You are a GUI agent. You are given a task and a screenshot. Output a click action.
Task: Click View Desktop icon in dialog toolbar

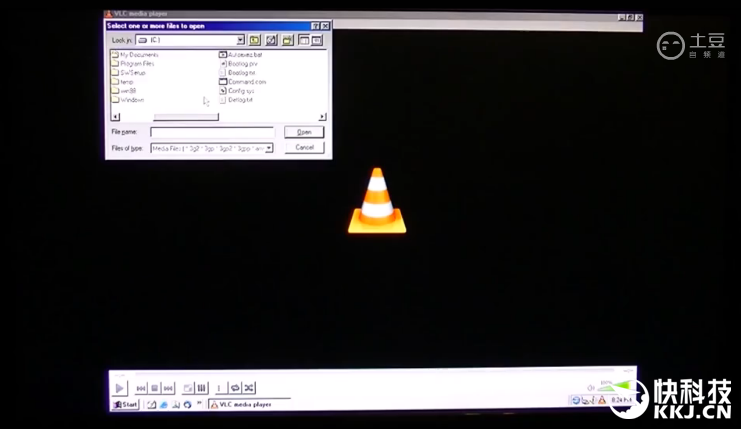[x=271, y=40]
